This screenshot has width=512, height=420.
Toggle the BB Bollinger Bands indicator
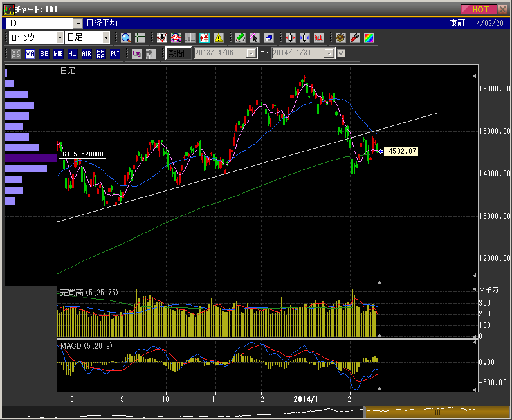[44, 54]
